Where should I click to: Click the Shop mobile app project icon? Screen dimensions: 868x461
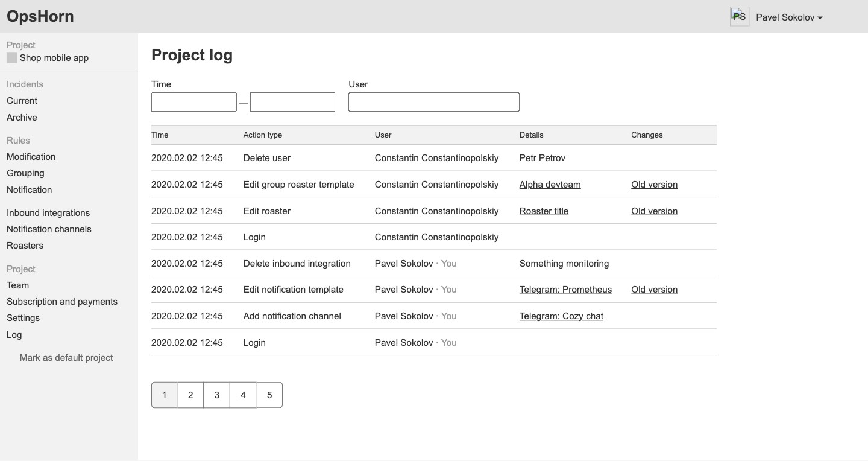(11, 58)
